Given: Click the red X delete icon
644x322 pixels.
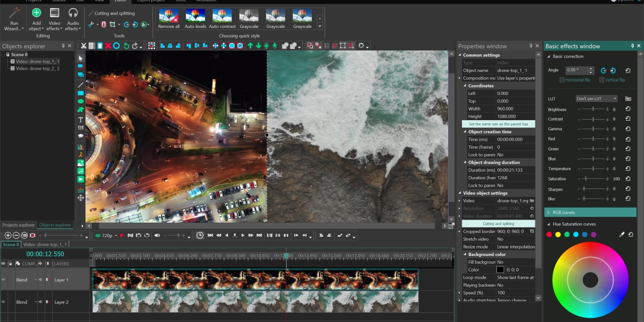Looking at the screenshot, I should (108, 46).
